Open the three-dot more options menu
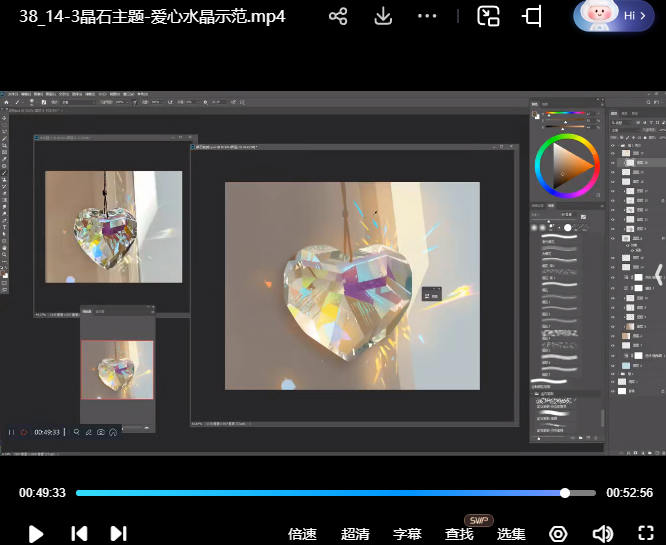 tap(427, 16)
